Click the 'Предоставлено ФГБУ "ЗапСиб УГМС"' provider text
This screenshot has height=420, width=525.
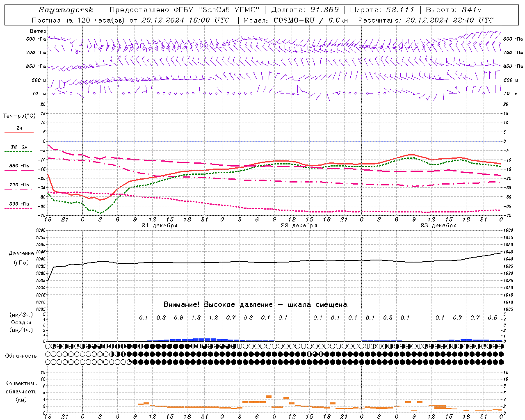coord(185,10)
